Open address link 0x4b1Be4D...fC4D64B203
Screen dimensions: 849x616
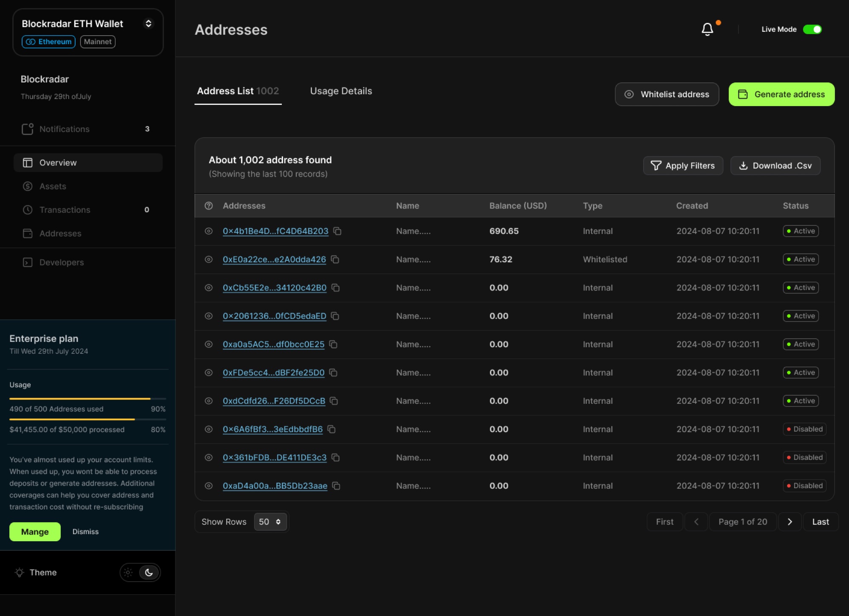pos(276,231)
